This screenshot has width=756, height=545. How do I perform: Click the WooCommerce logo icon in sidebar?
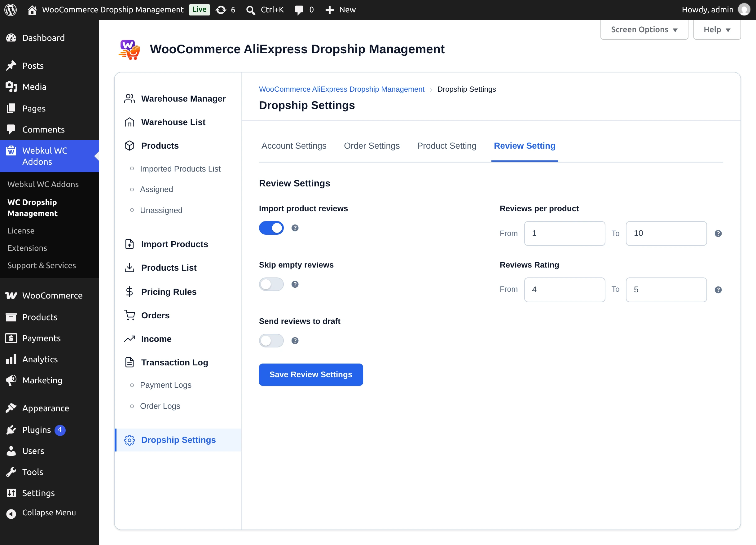[11, 296]
